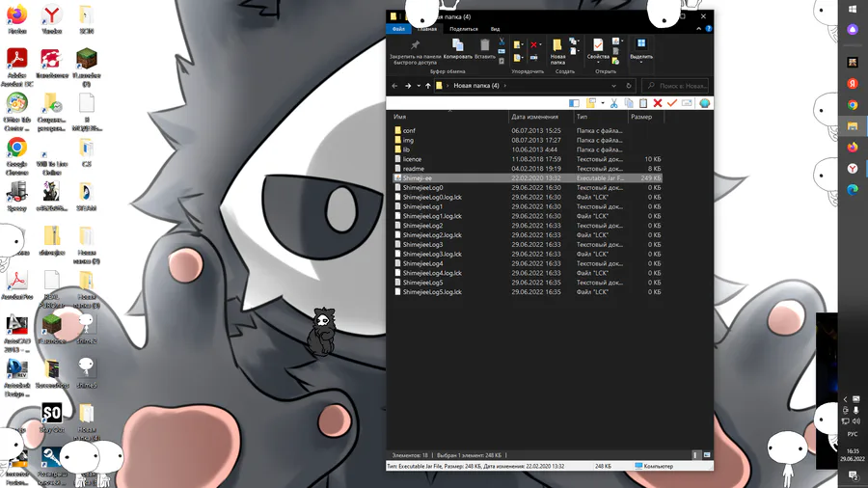The height and width of the screenshot is (488, 868).
Task: Click Новая папка (4) breadcrumb
Action: (476, 86)
